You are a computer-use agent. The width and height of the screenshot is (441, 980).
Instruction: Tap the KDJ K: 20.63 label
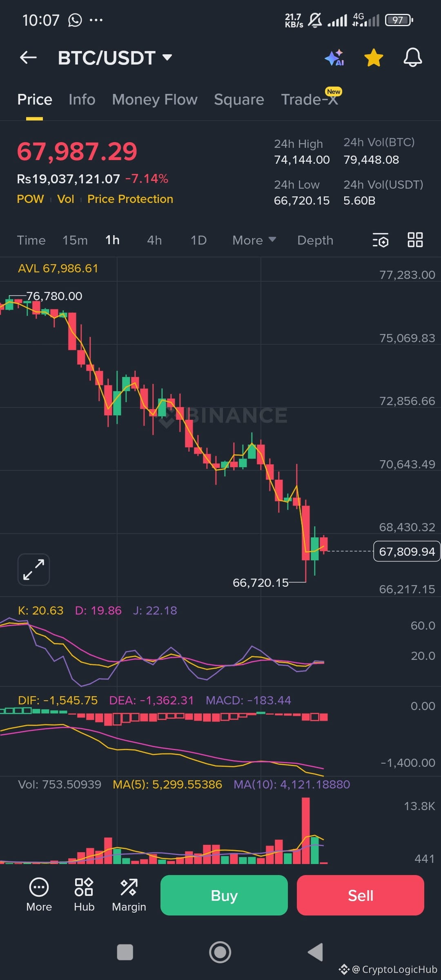pos(40,610)
